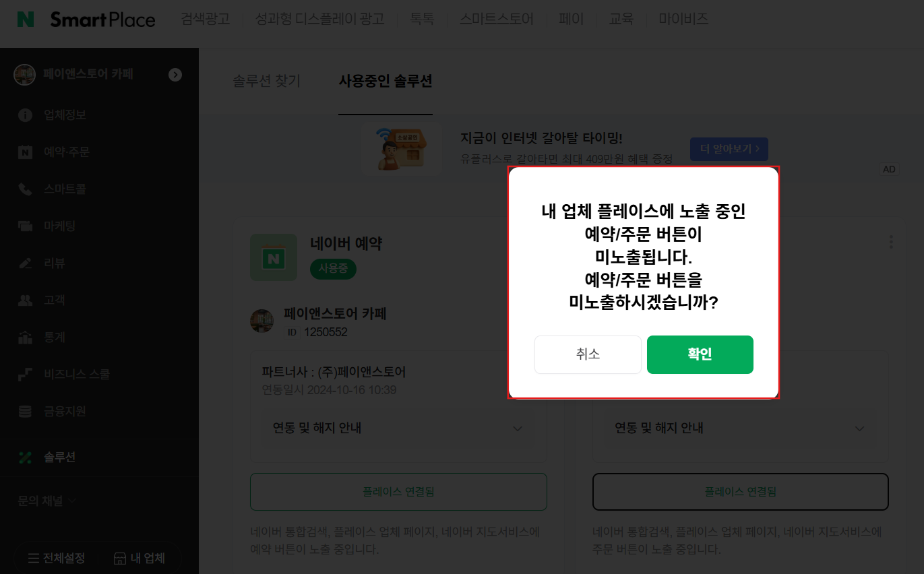Screen dimensions: 924x574
Task: Click the 솔루션 green icon in sidebar
Action: [x=25, y=457]
